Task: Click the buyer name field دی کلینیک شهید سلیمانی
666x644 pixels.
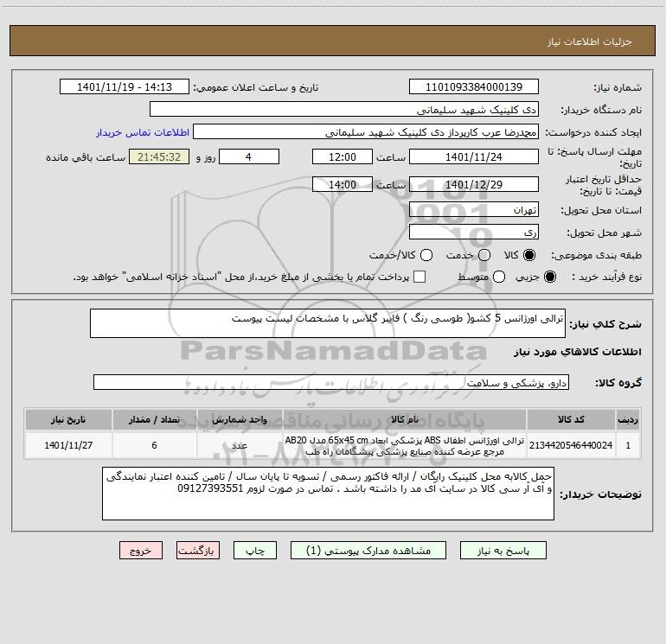Action: (344, 109)
